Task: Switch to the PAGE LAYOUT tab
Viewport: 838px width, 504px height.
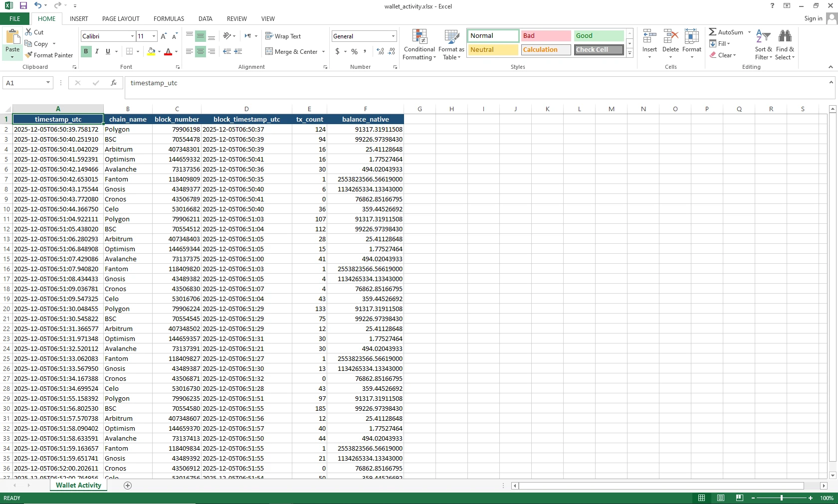Action: 121,19
